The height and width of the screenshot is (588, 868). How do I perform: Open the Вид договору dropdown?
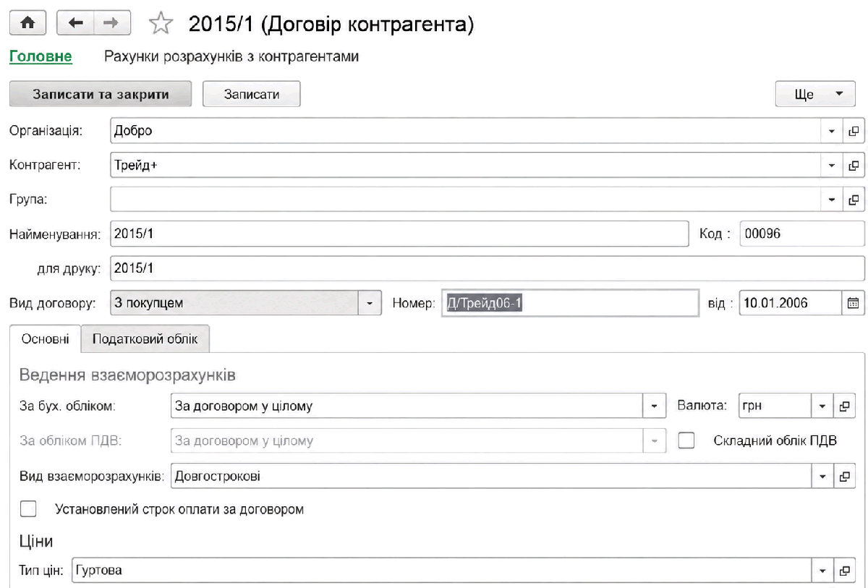point(370,304)
